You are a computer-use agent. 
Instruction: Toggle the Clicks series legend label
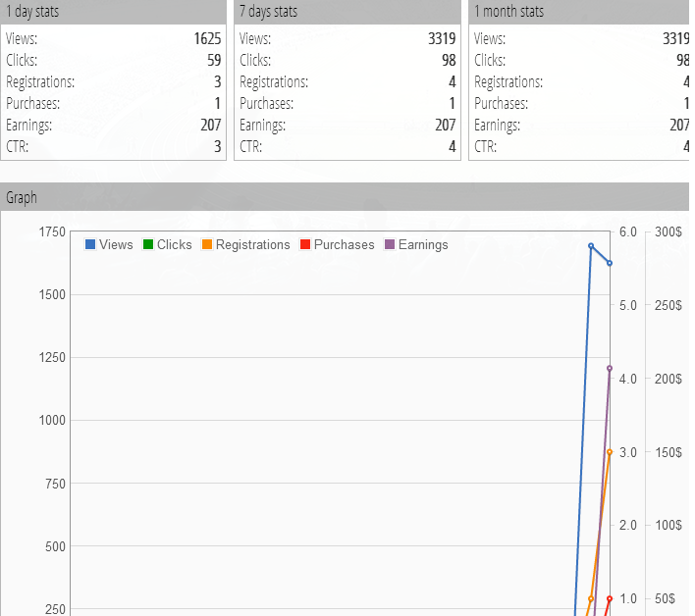pos(174,244)
